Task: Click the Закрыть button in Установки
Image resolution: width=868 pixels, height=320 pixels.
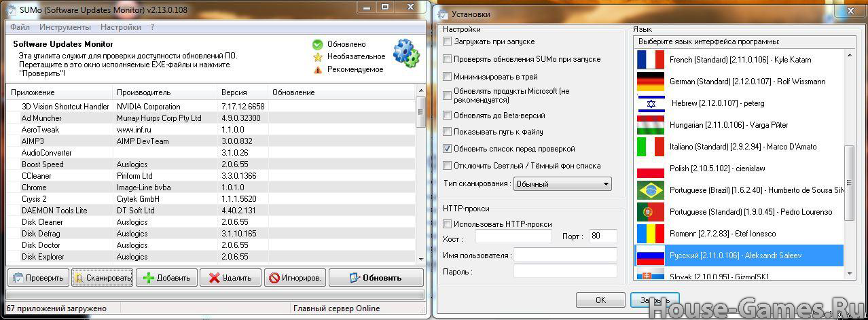Action: click(655, 300)
